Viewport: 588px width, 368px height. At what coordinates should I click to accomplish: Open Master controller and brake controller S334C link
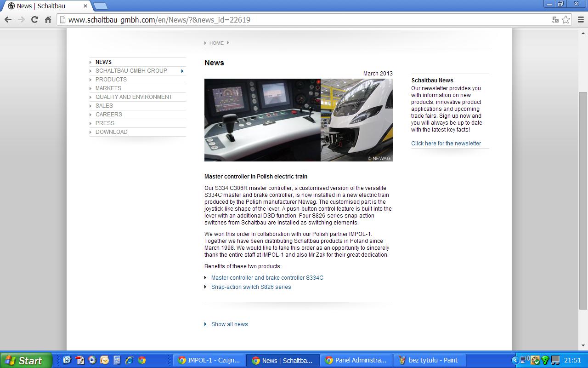(x=267, y=277)
